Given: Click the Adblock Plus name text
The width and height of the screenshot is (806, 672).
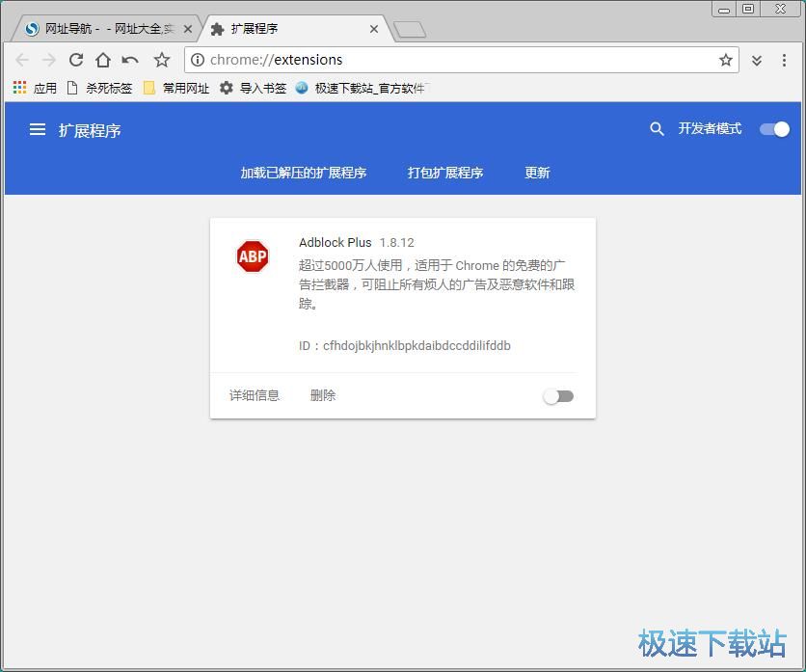Looking at the screenshot, I should tap(336, 243).
